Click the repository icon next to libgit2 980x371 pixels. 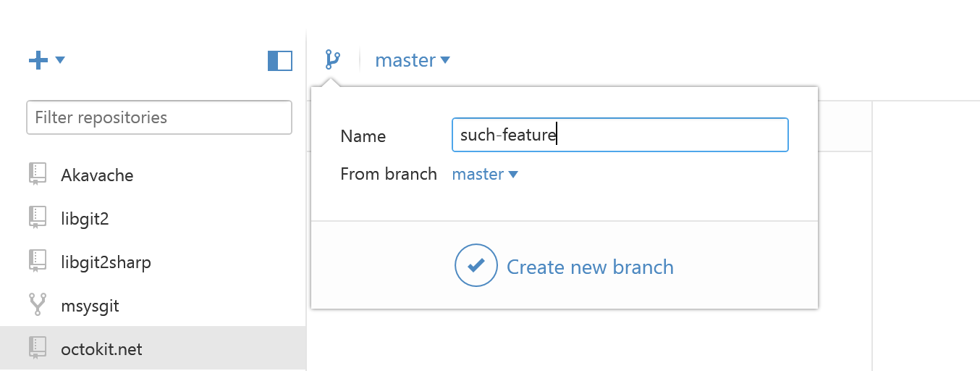[37, 217]
